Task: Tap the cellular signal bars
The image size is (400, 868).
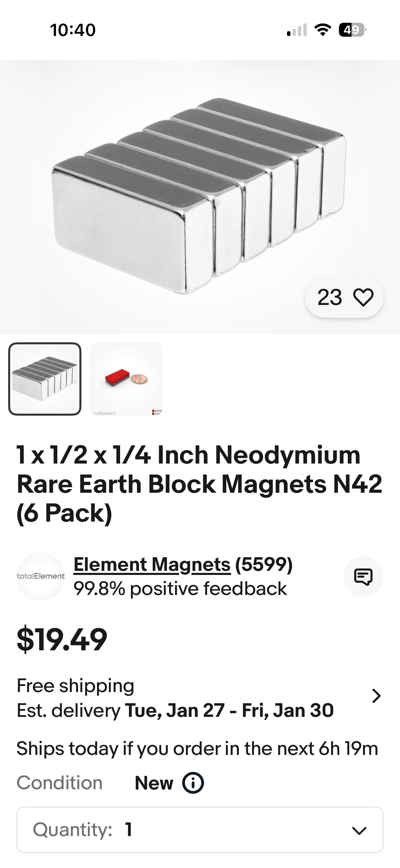Action: 297,30
